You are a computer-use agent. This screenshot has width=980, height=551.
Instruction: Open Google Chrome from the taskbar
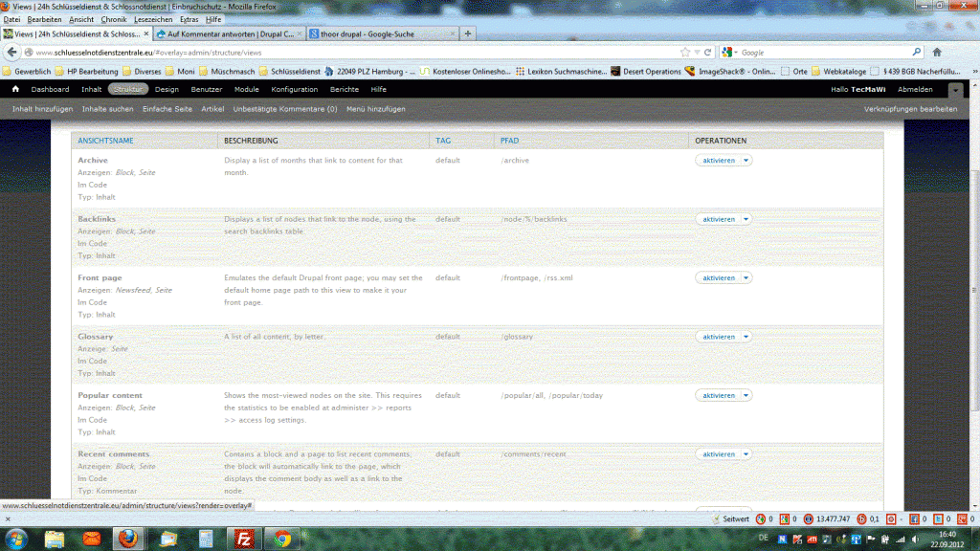[x=283, y=538]
